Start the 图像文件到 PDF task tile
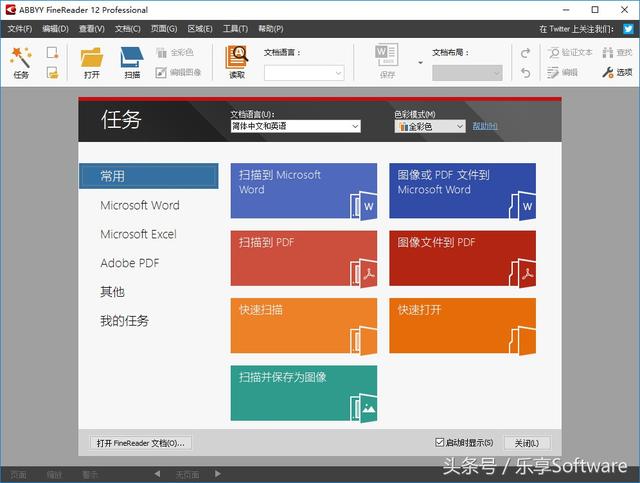 point(462,258)
